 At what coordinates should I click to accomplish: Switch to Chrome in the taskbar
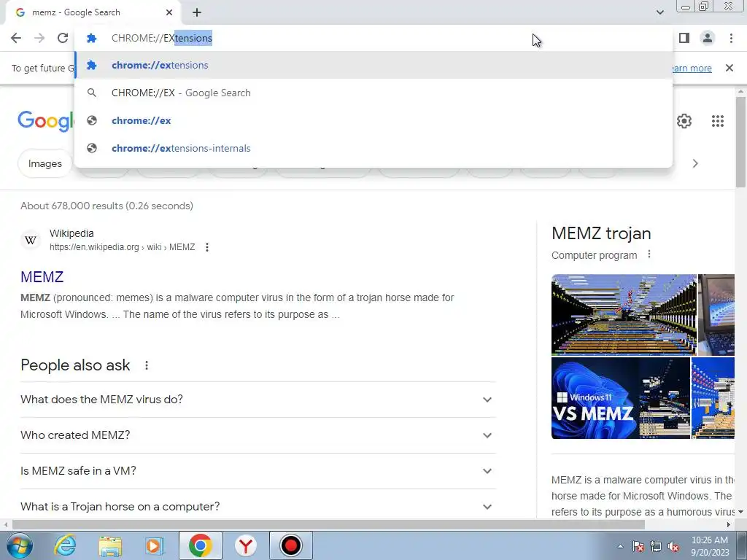[200, 545]
